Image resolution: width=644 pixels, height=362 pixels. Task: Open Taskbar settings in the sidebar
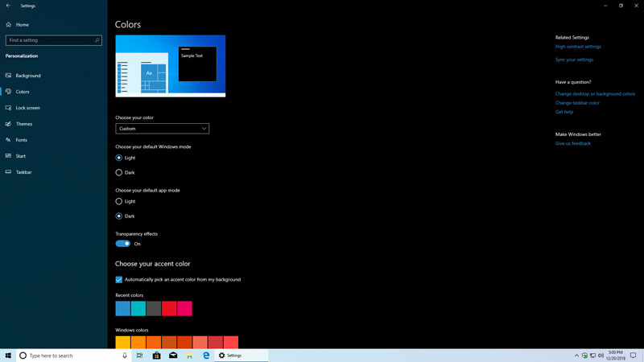[x=26, y=172]
